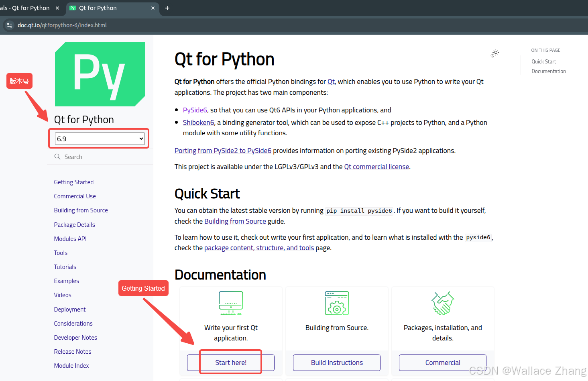Click 'Building from Source.' card text
The width and height of the screenshot is (588, 381).
(337, 328)
